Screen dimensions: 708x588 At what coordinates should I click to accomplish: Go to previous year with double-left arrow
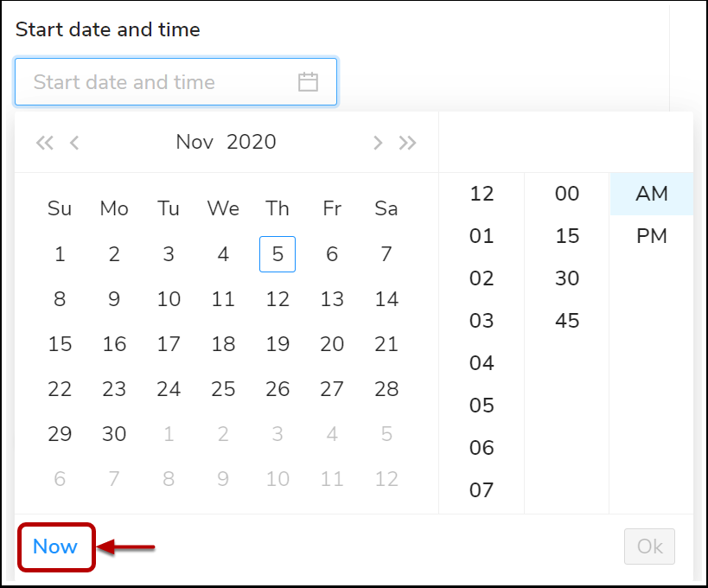(x=45, y=143)
